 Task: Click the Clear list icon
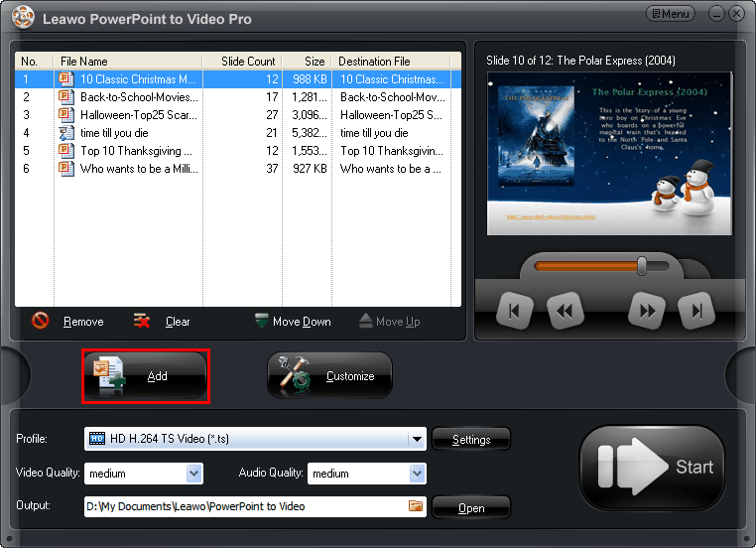tap(142, 321)
